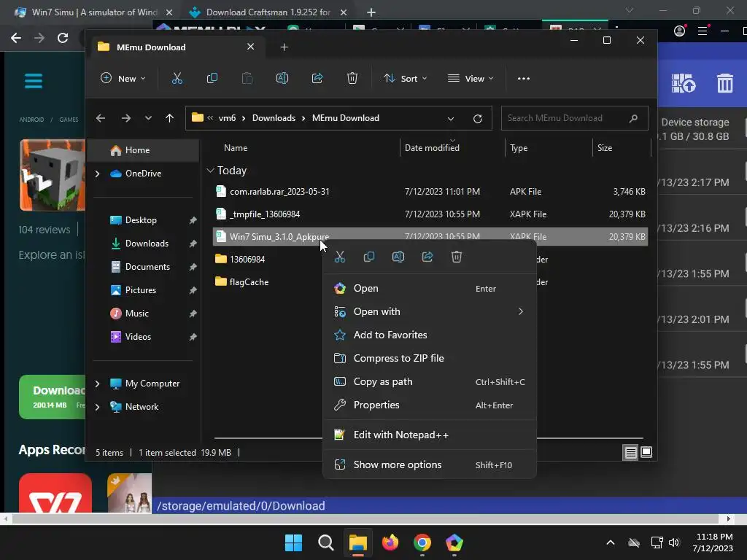Select _tmpfile_13606984 file

click(430, 214)
